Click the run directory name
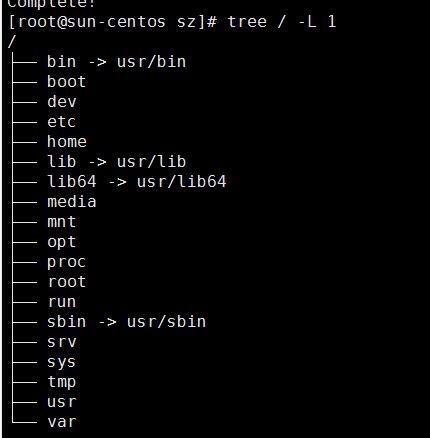The height and width of the screenshot is (438, 430). tap(62, 302)
